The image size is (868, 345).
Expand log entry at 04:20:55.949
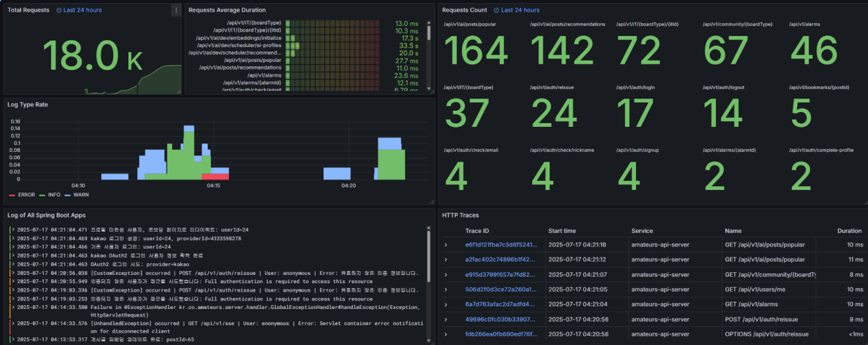point(12,281)
